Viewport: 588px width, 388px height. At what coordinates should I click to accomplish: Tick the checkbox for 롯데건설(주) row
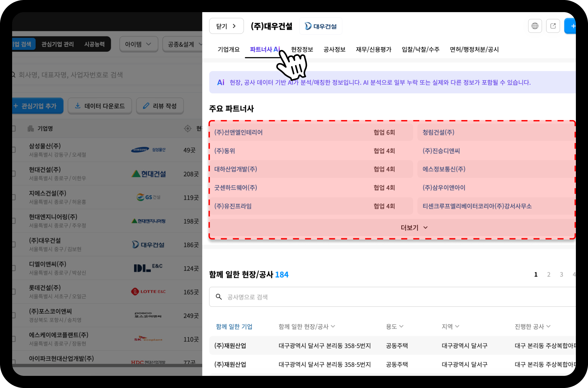point(13,292)
